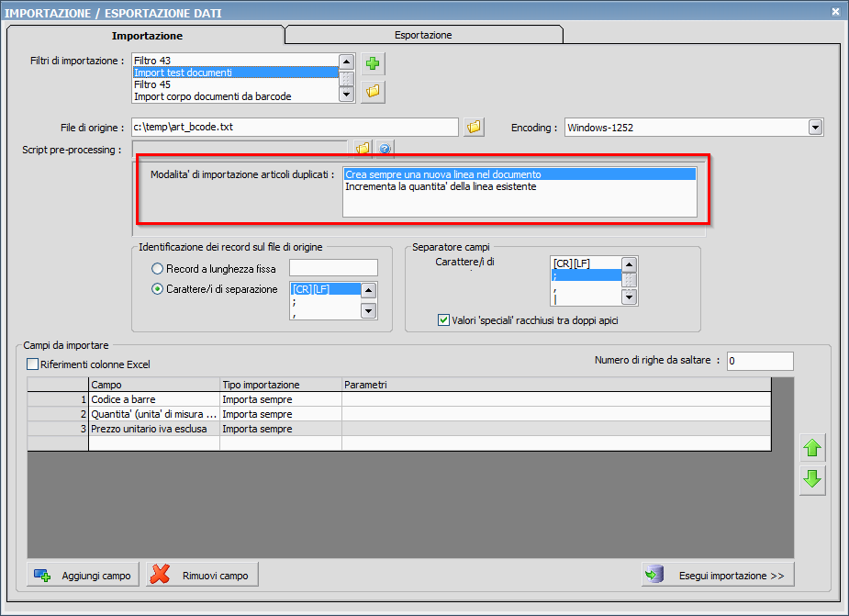Click the Aggiungi campo button

(x=83, y=575)
